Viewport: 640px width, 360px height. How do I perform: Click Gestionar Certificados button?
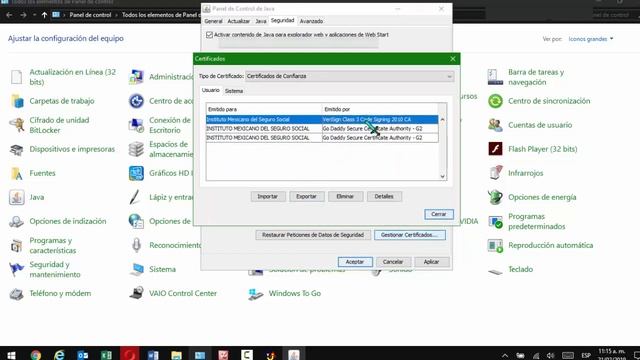point(410,235)
